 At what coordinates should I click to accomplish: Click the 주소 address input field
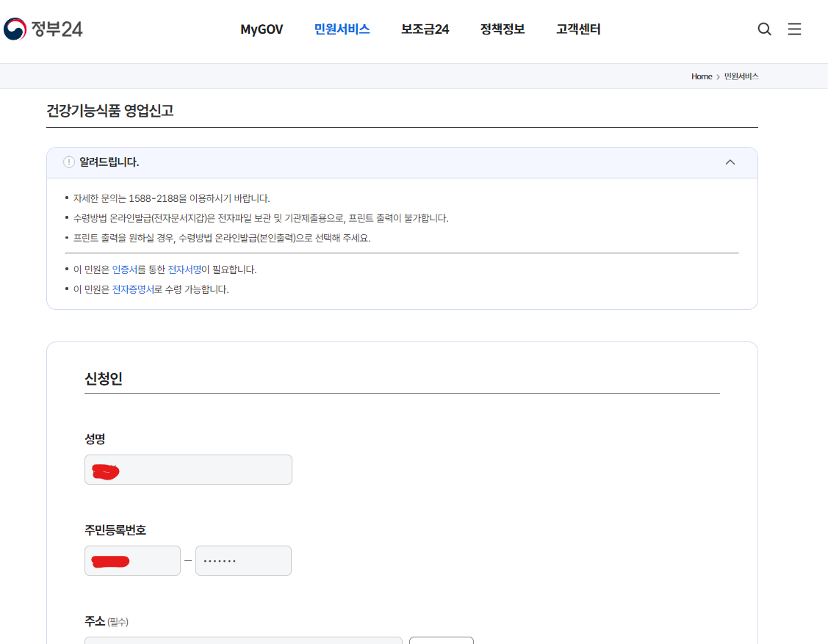(x=242, y=640)
